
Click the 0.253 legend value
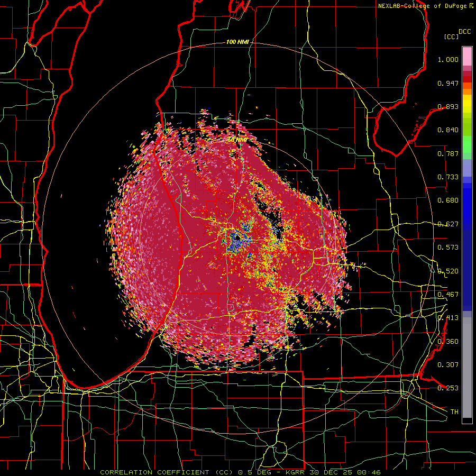[448, 388]
